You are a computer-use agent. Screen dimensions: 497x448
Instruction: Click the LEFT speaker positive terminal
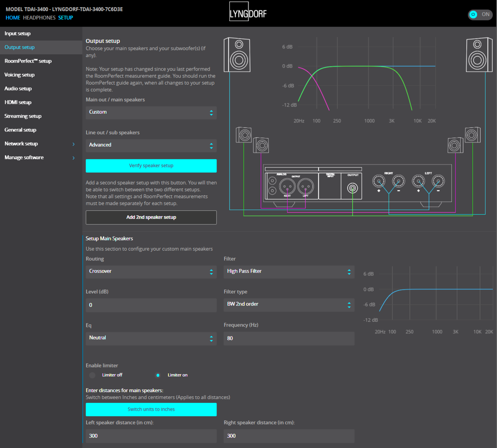[x=419, y=181]
